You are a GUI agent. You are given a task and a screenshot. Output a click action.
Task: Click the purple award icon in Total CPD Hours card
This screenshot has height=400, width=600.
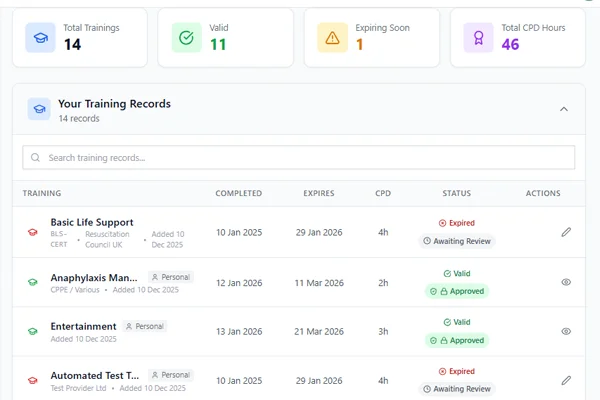[479, 38]
